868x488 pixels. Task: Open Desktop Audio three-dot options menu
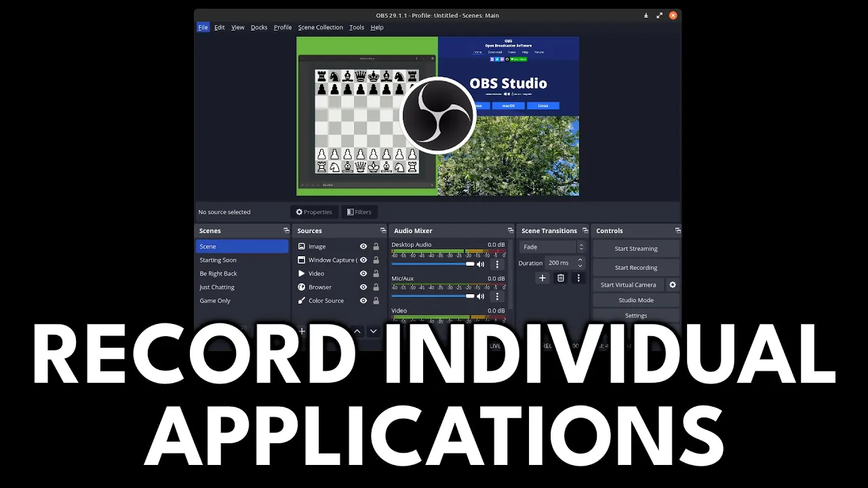[497, 264]
